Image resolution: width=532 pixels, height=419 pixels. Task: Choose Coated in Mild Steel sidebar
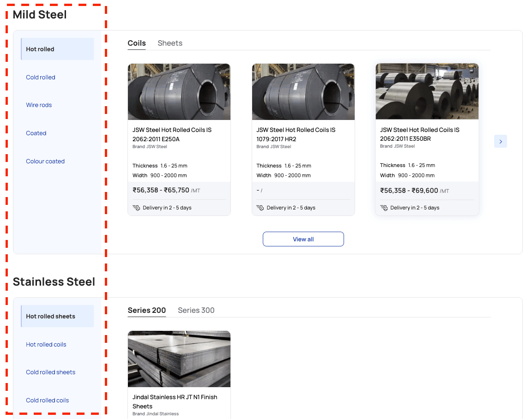pyautogui.click(x=36, y=133)
